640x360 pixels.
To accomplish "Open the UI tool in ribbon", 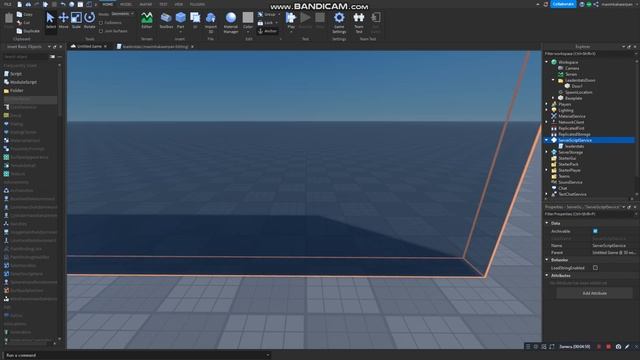I will (x=195, y=20).
